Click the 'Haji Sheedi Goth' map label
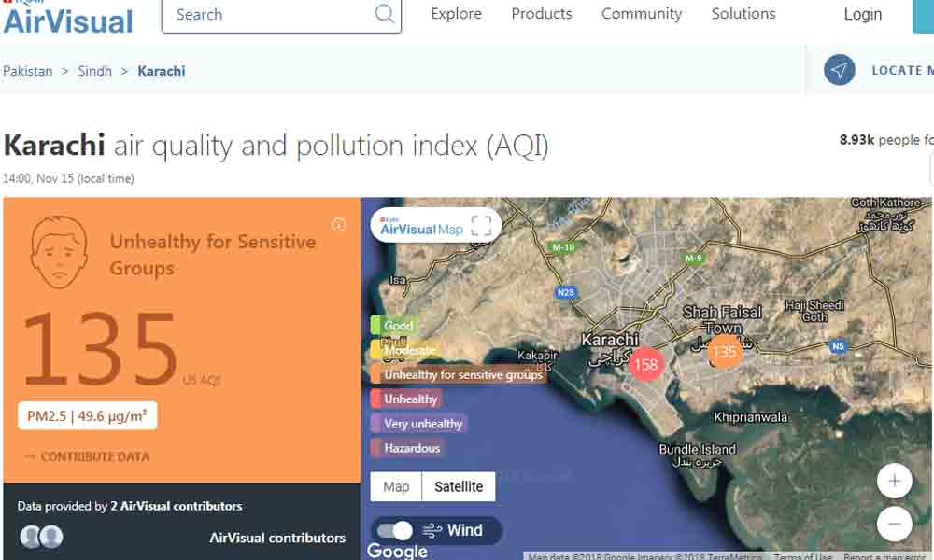This screenshot has height=560, width=934. click(814, 311)
